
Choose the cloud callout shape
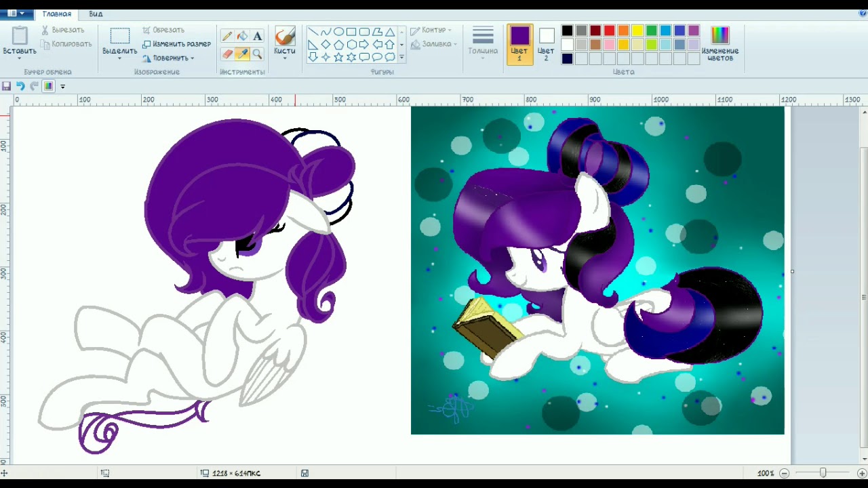pyautogui.click(x=390, y=58)
